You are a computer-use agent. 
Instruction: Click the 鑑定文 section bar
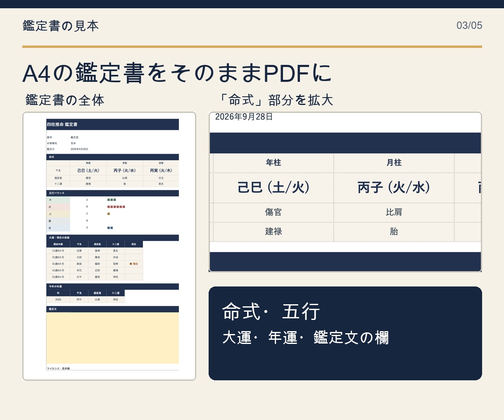point(112,309)
